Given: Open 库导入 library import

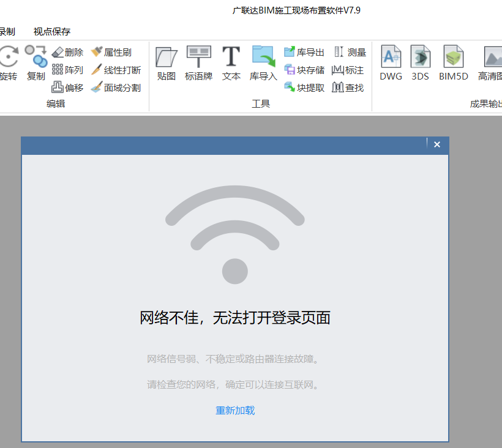Looking at the screenshot, I should click(x=263, y=63).
